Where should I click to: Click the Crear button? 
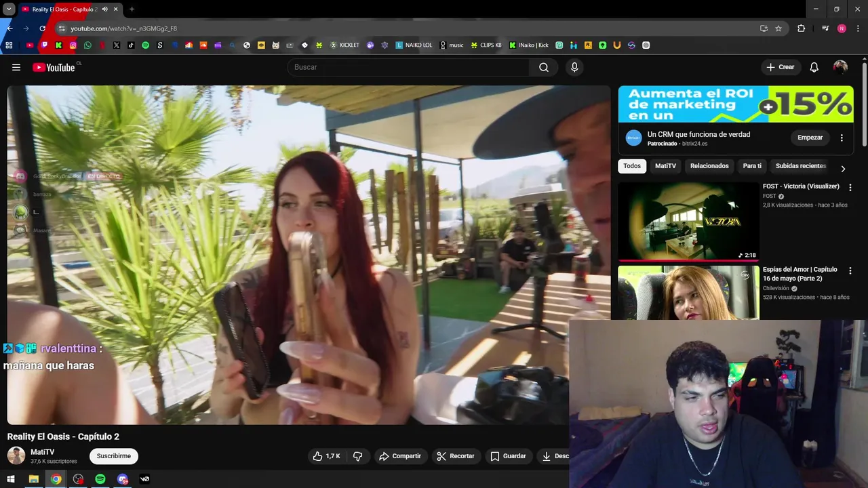pos(780,67)
